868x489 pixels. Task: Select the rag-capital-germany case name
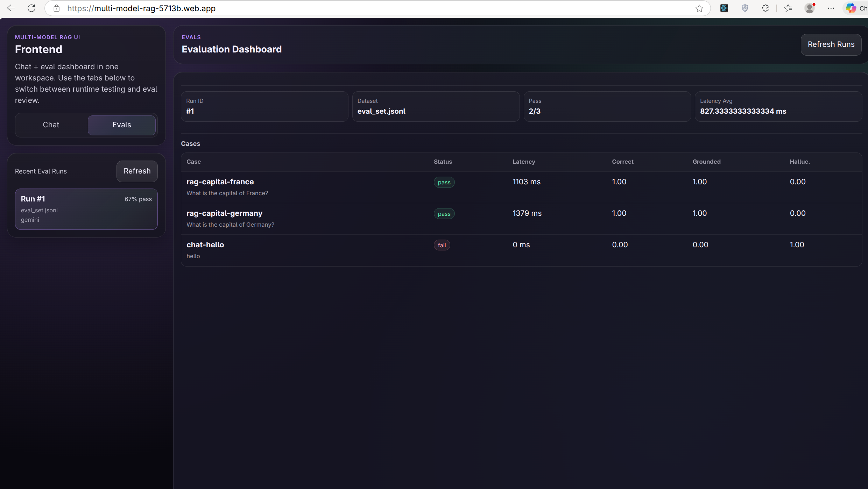224,213
